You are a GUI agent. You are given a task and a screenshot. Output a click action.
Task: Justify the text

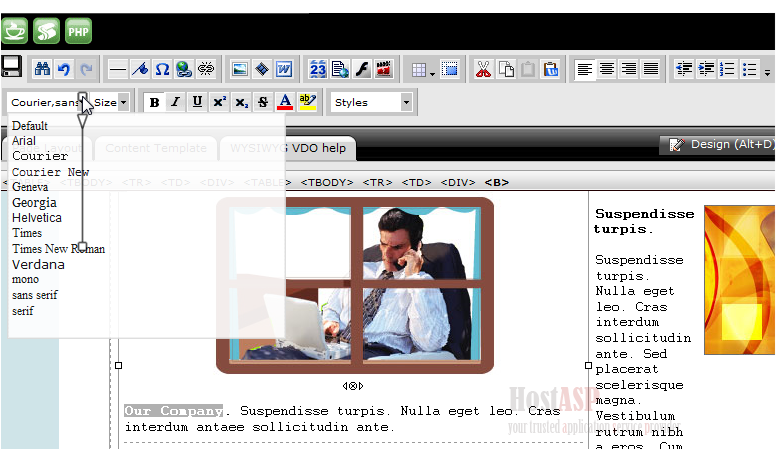coord(651,69)
